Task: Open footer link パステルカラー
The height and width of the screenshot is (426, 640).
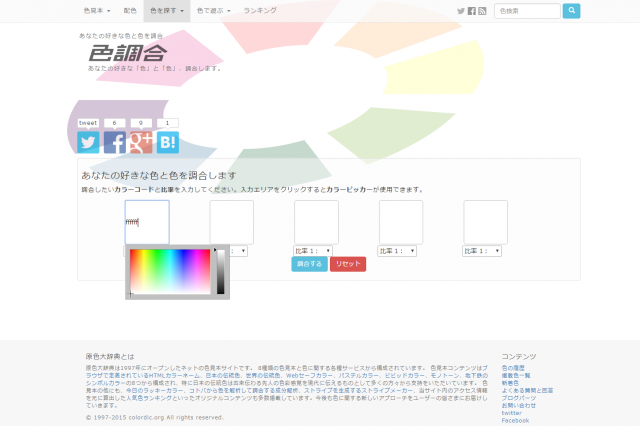Action: 359,375
